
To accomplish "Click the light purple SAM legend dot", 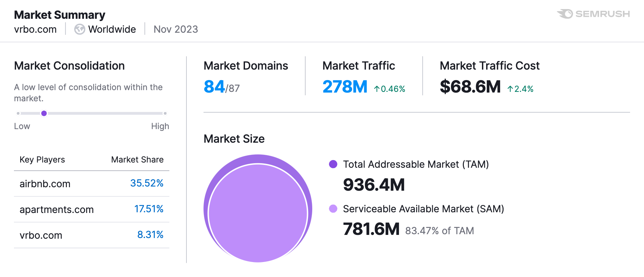I will pos(333,209).
